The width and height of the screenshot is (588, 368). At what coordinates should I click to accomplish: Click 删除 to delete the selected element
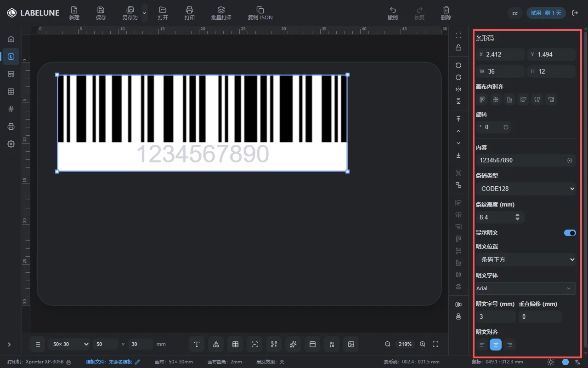[x=446, y=13]
